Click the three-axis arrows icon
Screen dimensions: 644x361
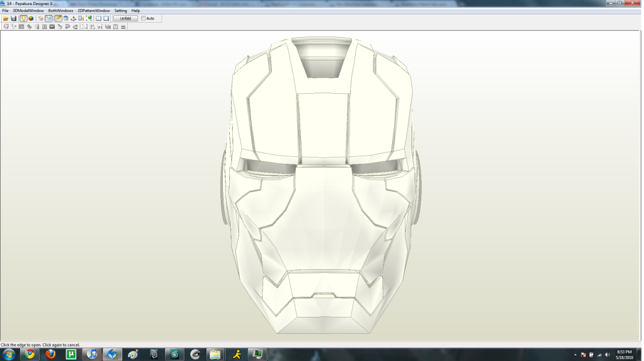[74, 18]
